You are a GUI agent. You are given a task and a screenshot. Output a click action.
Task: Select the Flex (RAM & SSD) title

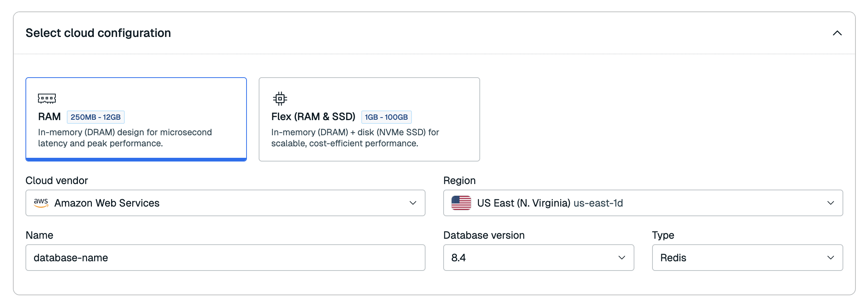[x=313, y=117]
